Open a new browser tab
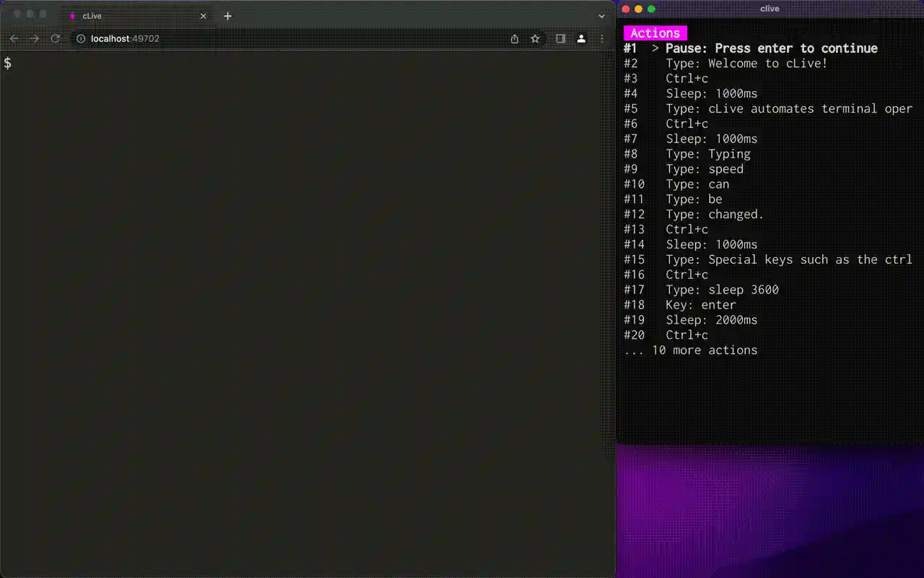This screenshot has height=578, width=924. pyautogui.click(x=227, y=16)
